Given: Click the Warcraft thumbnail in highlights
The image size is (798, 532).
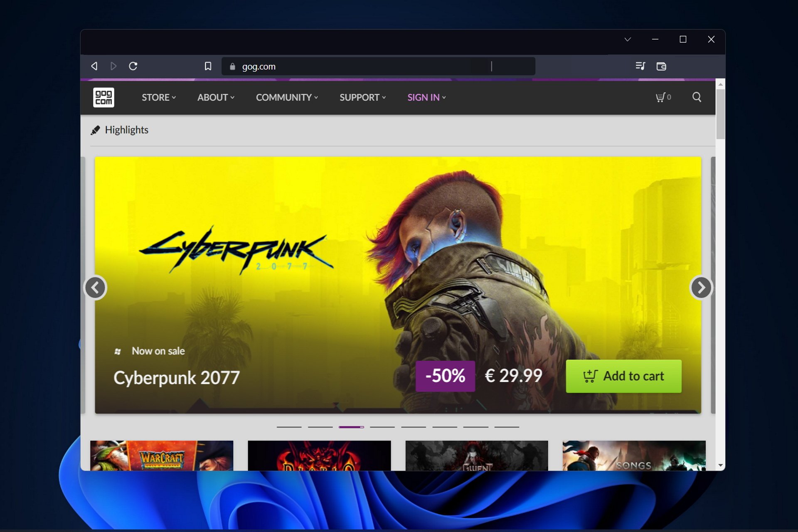Looking at the screenshot, I should tap(162, 456).
